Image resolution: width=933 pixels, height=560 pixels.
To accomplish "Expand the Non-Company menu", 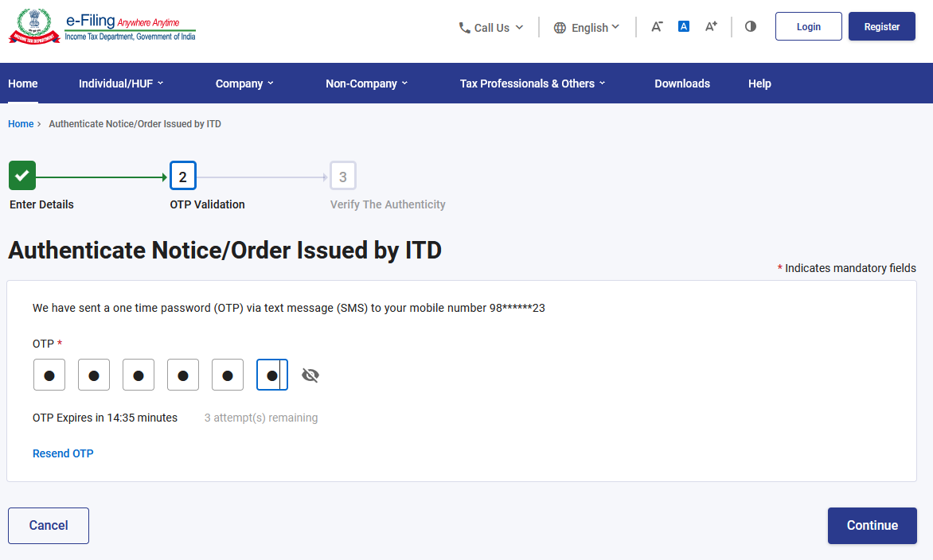I will pos(366,84).
